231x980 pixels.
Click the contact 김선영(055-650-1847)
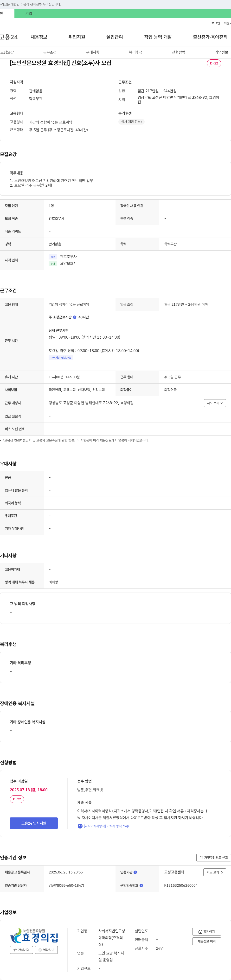[66, 885]
